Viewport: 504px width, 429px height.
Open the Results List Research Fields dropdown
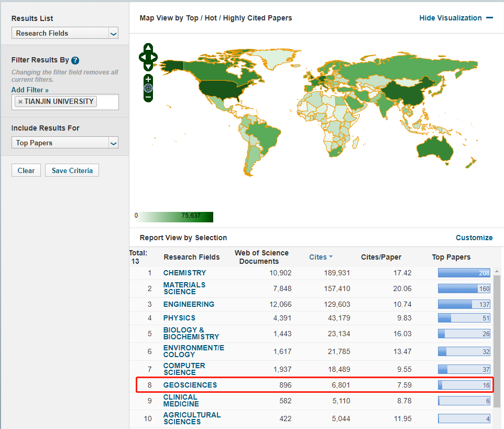[x=65, y=33]
